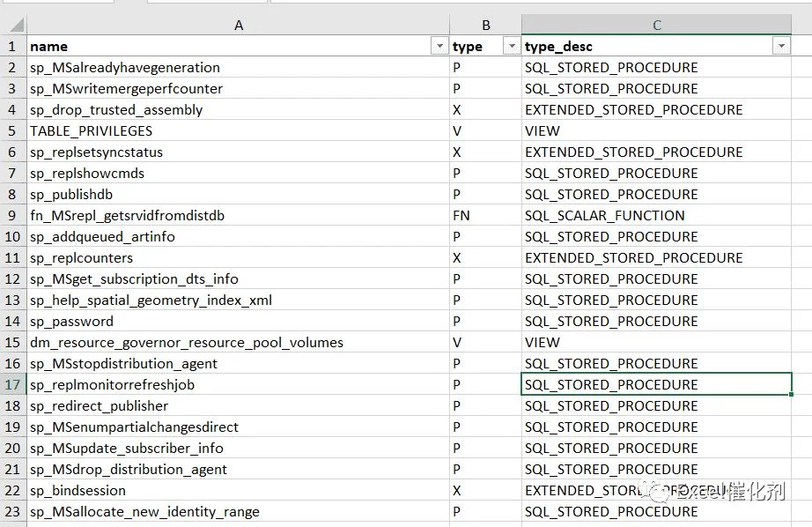Select the SQL_SCALAR_FUNCTION cell
This screenshot has width=812, height=527.
pyautogui.click(x=657, y=216)
